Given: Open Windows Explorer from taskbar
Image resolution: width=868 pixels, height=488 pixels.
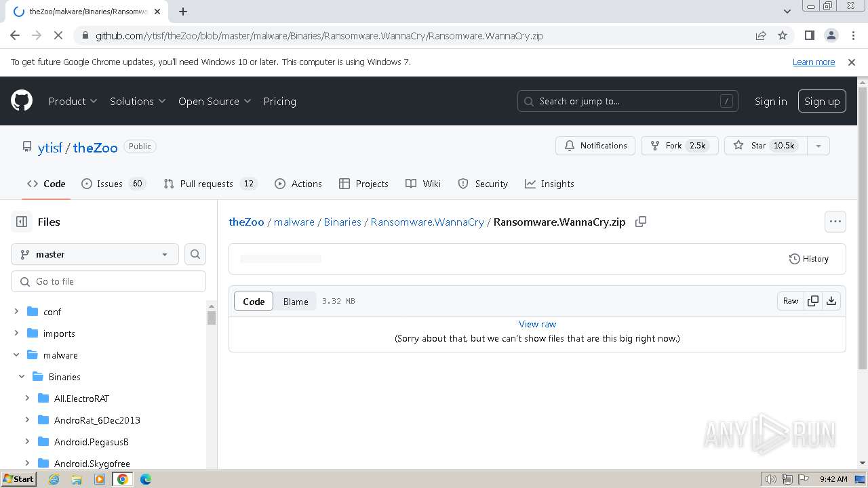Looking at the screenshot, I should tap(77, 479).
